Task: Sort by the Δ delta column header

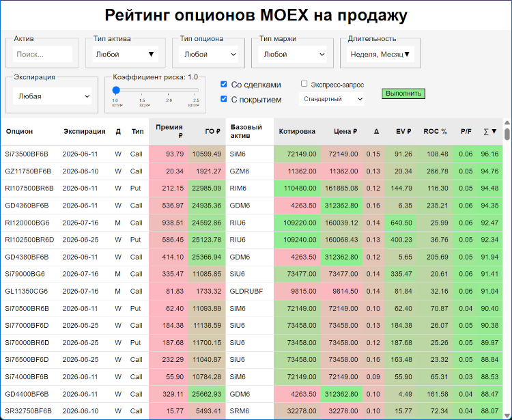Action: [x=376, y=131]
